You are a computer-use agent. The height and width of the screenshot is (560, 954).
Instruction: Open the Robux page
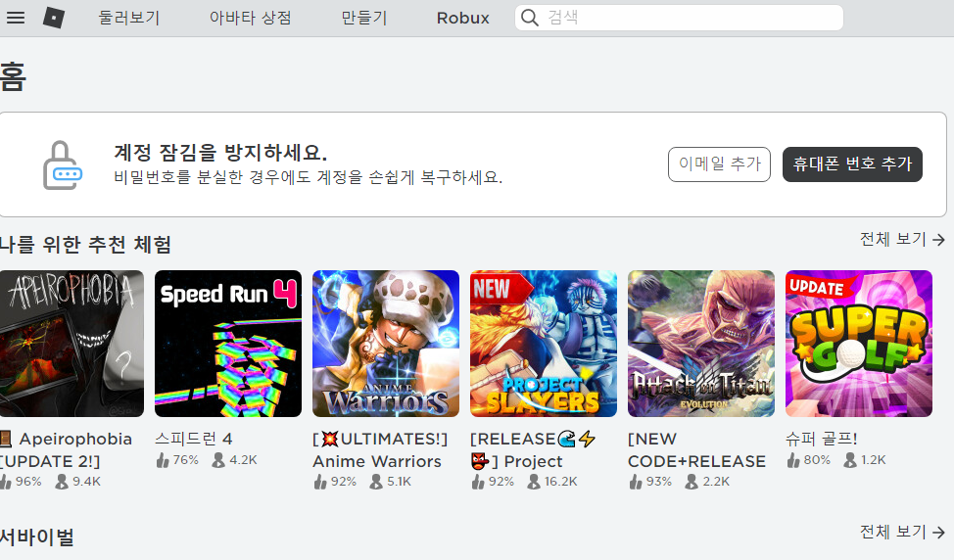[x=463, y=18]
